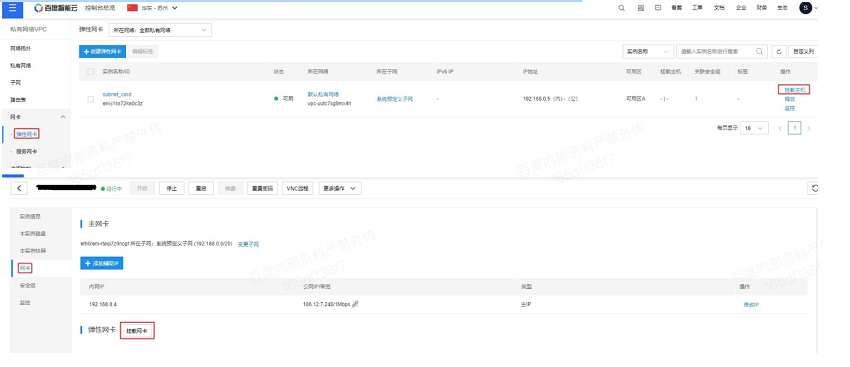The image size is (850, 367).
Task: Go to next page arrow
Action: (809, 128)
